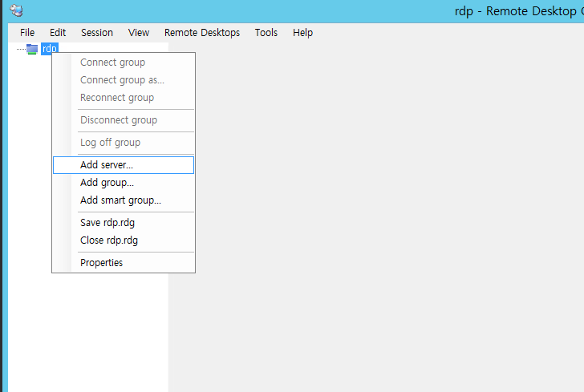The height and width of the screenshot is (392, 584).
Task: Click the Reconnect group menu entry
Action: pos(117,98)
